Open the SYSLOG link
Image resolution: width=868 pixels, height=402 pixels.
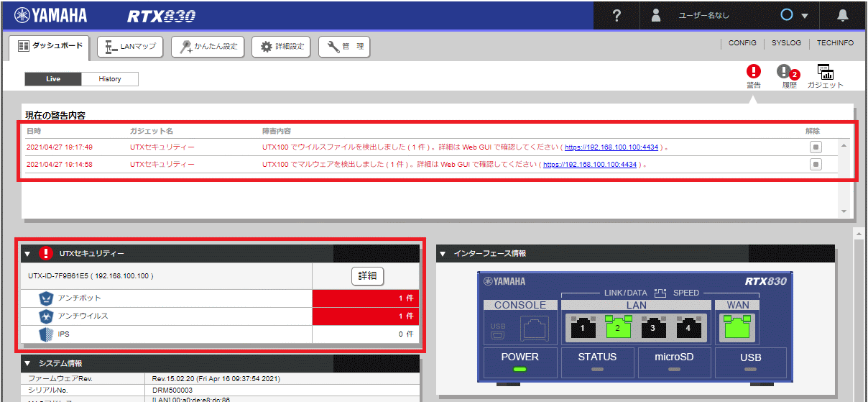point(786,43)
